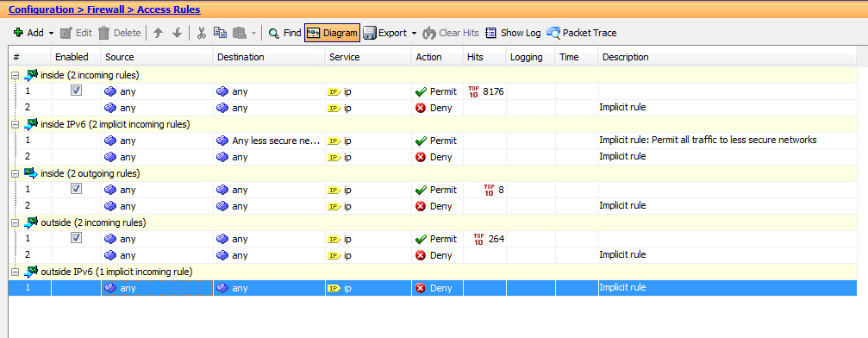This screenshot has width=868, height=338.
Task: Toggle the Diagram button
Action: click(332, 33)
